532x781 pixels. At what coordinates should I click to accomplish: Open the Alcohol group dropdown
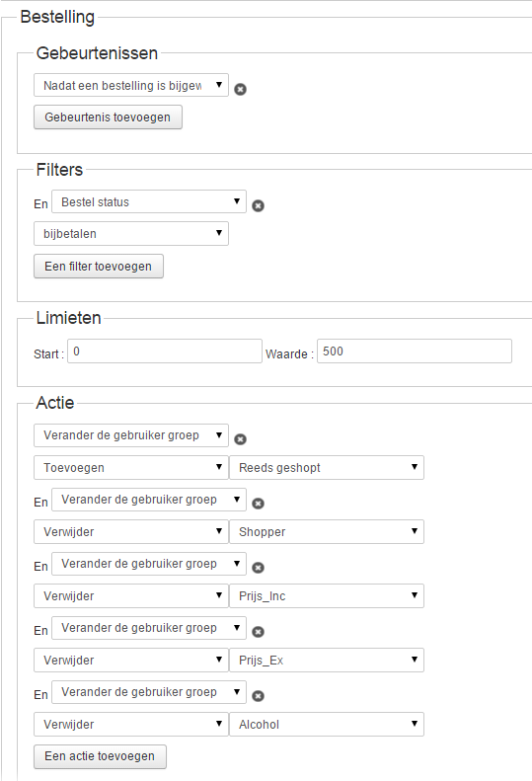327,724
